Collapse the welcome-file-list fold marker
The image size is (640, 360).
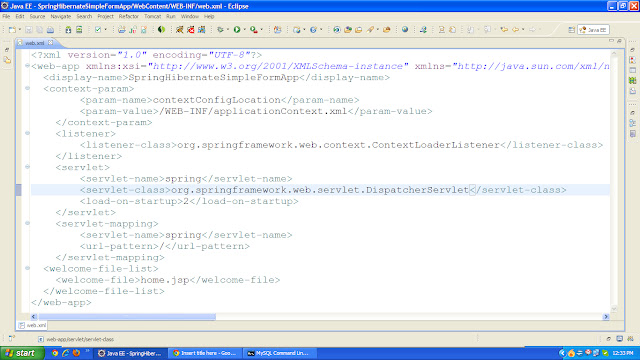click(x=27, y=268)
